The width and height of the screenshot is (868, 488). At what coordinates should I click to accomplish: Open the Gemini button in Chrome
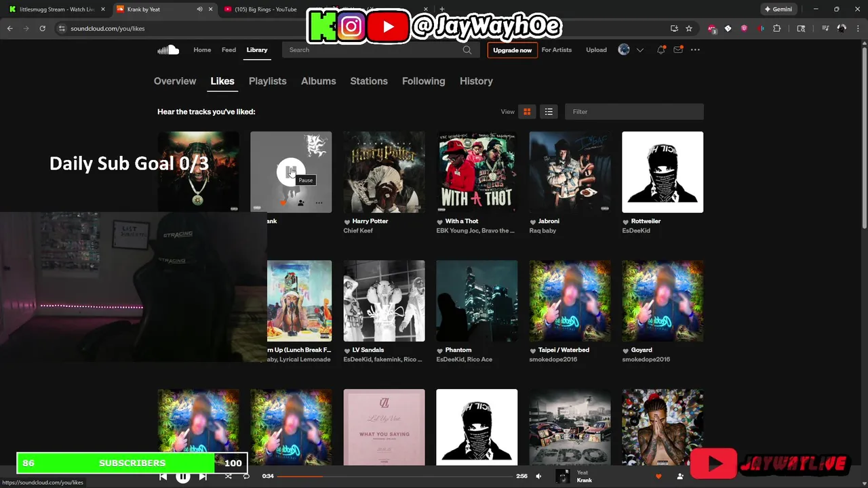tap(778, 9)
